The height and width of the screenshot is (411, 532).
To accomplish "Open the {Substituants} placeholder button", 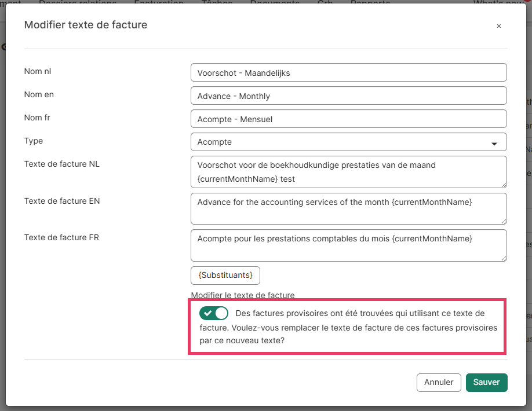I will (225, 275).
